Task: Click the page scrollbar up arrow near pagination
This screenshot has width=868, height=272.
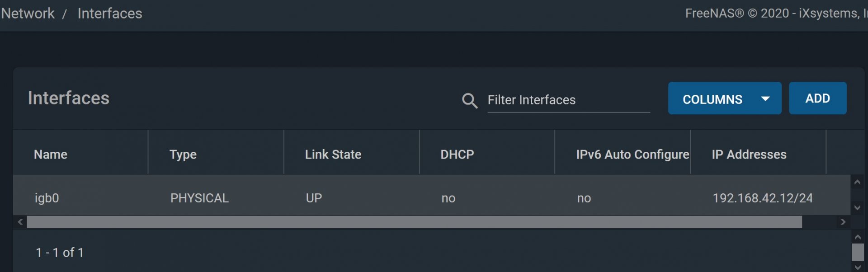Action: (x=858, y=237)
